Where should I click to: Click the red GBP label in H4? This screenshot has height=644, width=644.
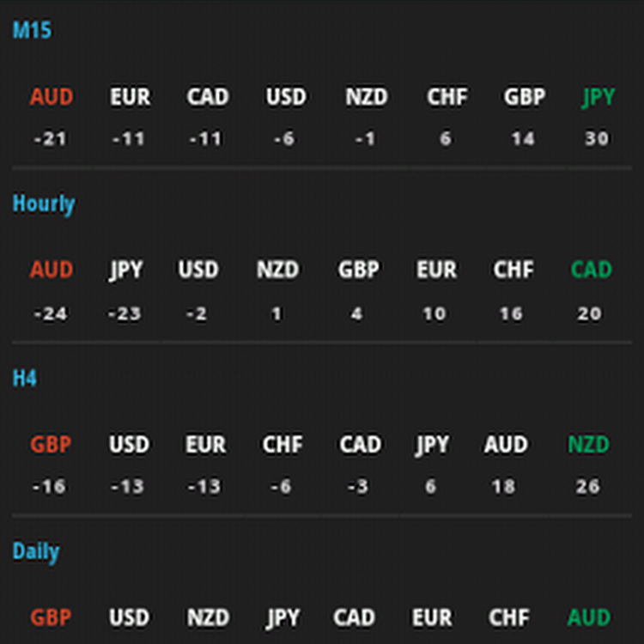(50, 446)
